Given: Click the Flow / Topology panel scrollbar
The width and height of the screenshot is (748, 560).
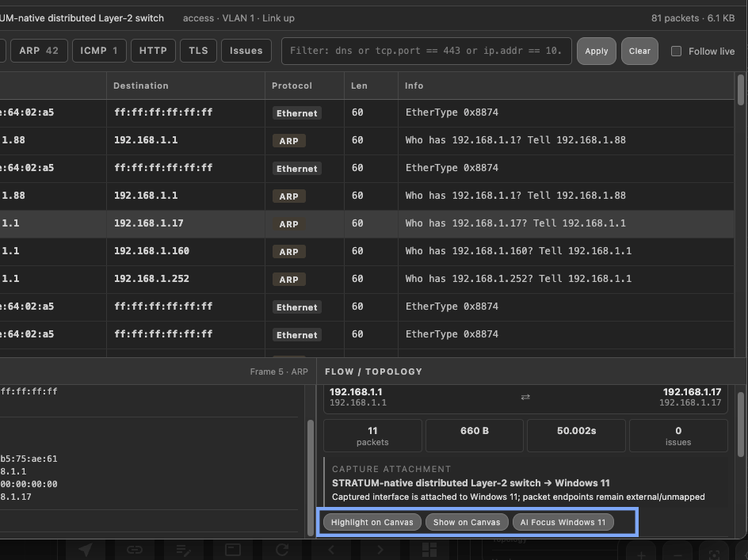Looking at the screenshot, I should click(740, 425).
